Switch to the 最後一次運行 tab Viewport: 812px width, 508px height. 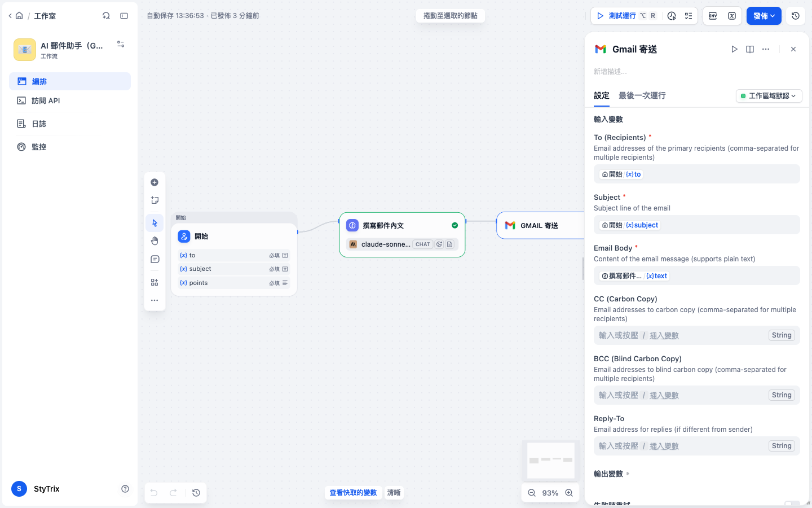(x=642, y=95)
